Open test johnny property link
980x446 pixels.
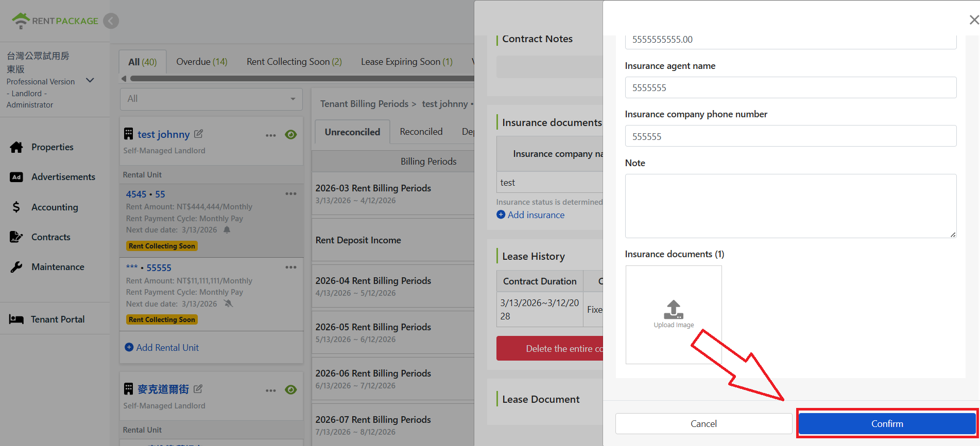click(164, 134)
